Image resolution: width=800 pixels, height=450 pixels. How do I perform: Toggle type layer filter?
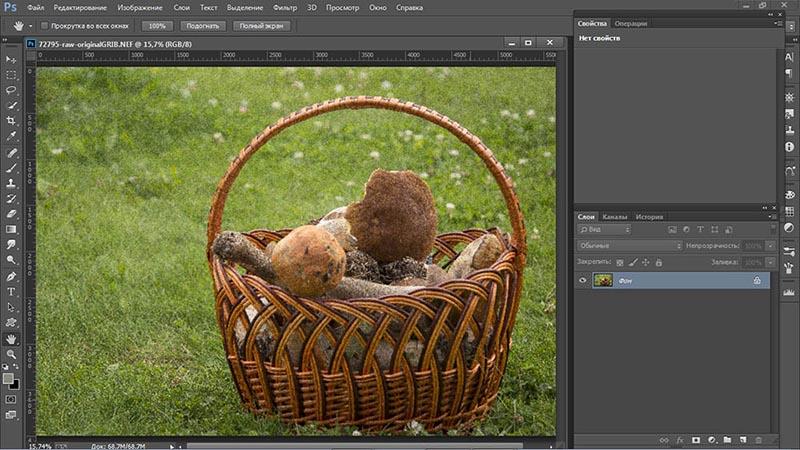click(701, 230)
